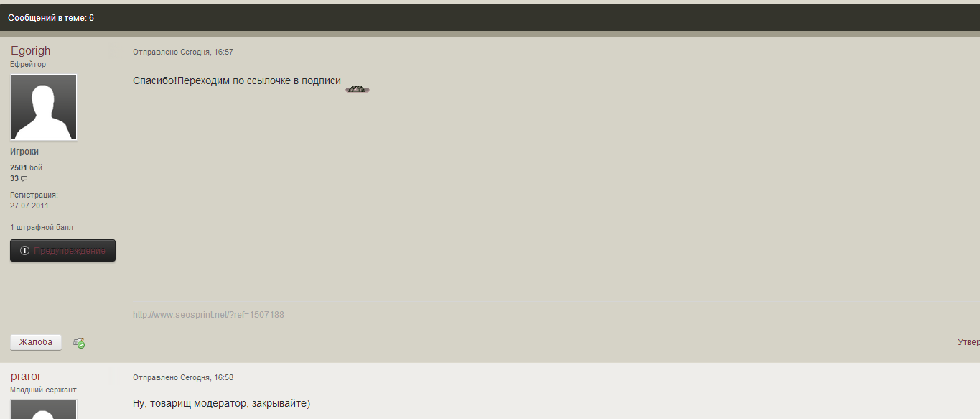Open the Egorigh user profile link
This screenshot has height=419, width=980.
[30, 51]
